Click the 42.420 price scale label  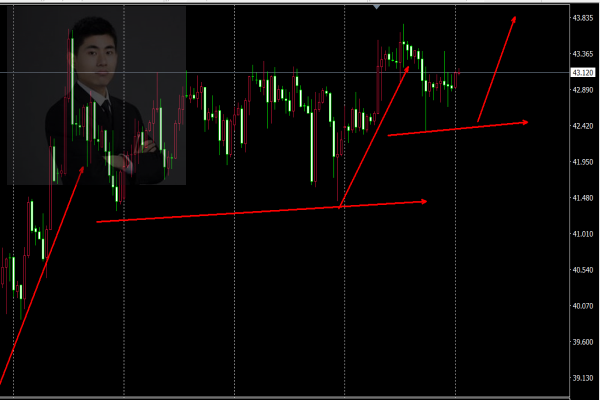click(x=583, y=126)
